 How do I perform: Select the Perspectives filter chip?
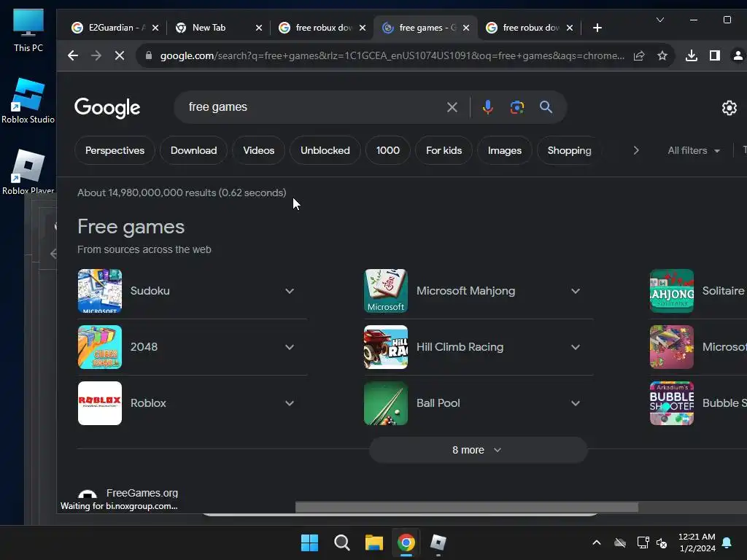[115, 150]
